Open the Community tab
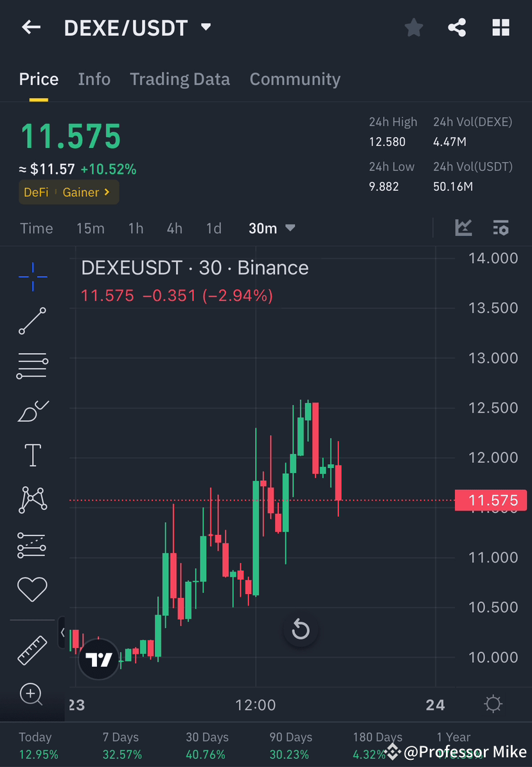This screenshot has width=532, height=767. [295, 78]
